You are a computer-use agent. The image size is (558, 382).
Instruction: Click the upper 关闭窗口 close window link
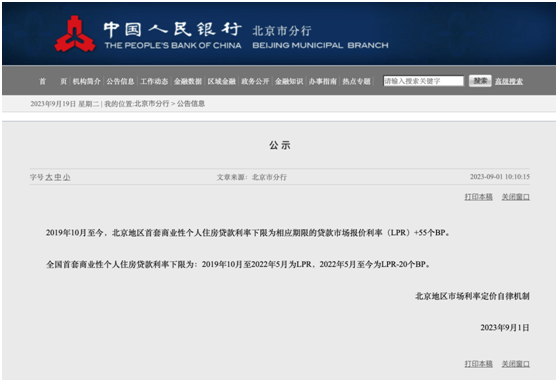(x=516, y=197)
